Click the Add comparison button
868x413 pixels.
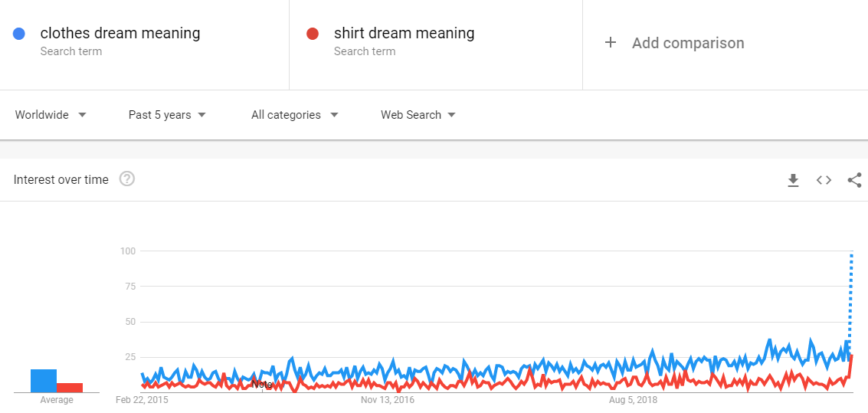tap(687, 43)
